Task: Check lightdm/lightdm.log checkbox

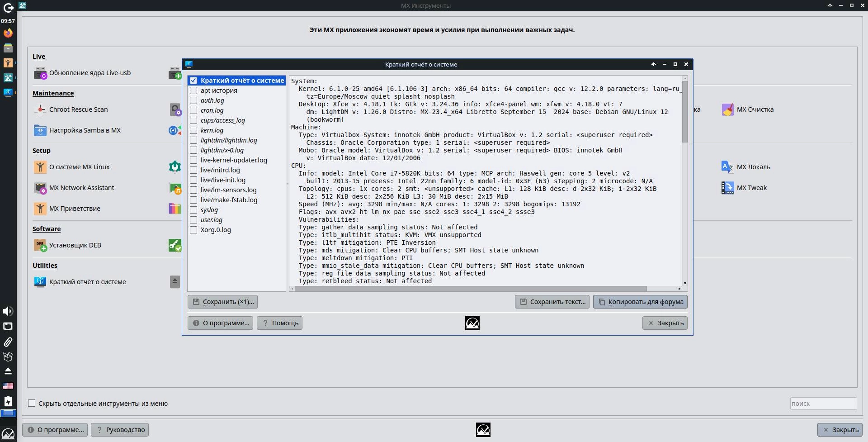Action: (193, 140)
